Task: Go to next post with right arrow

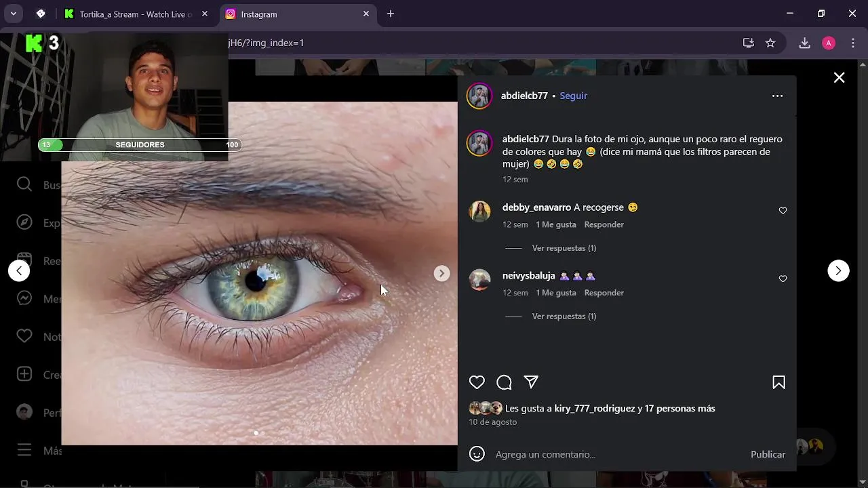Action: pyautogui.click(x=838, y=270)
